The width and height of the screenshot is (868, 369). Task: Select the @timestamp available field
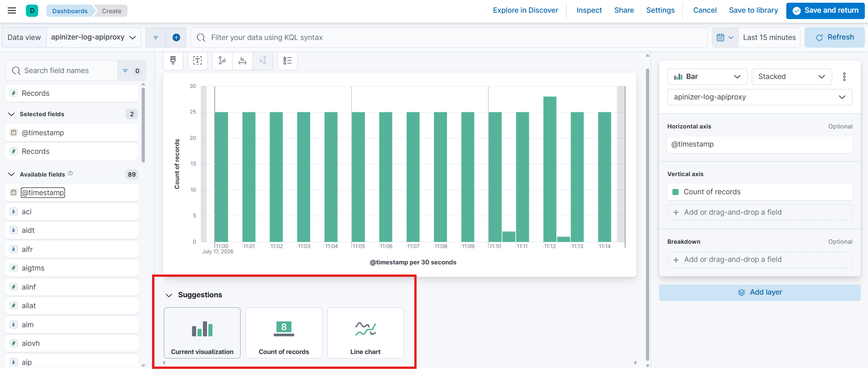tap(72, 193)
